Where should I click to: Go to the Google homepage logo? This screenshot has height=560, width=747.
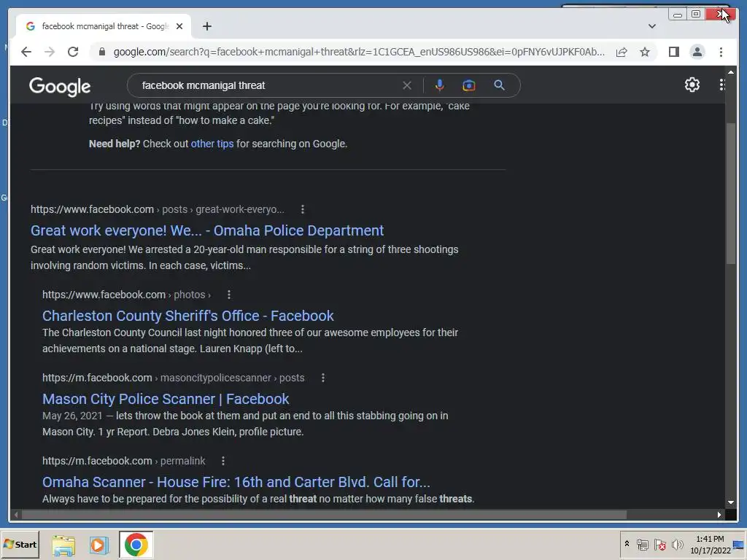click(60, 86)
